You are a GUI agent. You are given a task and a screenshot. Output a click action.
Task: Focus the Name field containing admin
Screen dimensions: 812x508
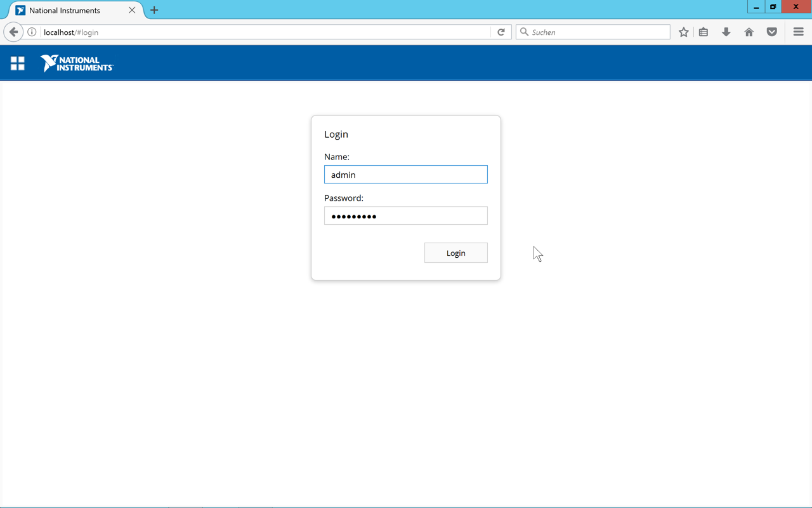pyautogui.click(x=405, y=175)
